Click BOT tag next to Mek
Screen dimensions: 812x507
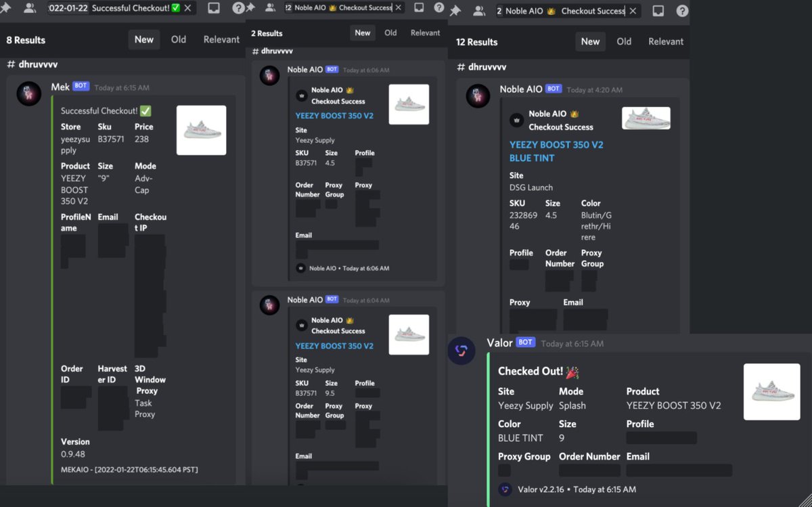(x=81, y=87)
